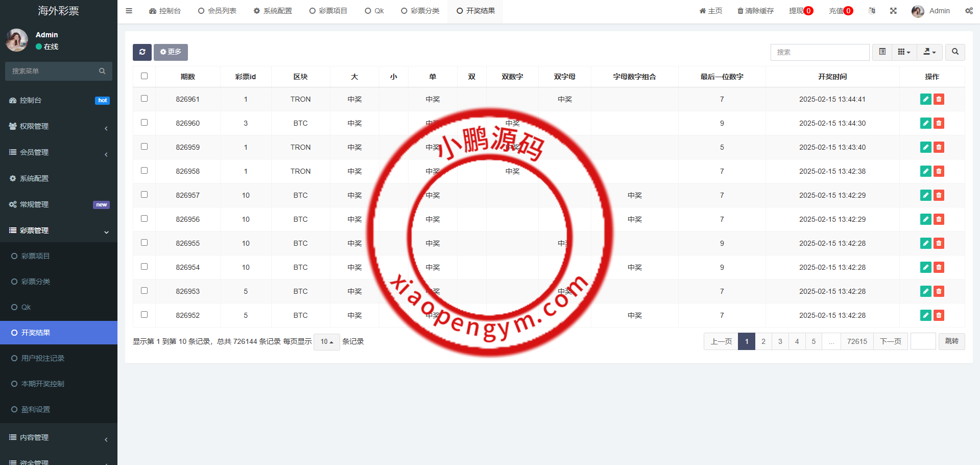Screen dimensions: 980x465
Task: Check the select-all checkbox in header
Action: click(x=144, y=76)
